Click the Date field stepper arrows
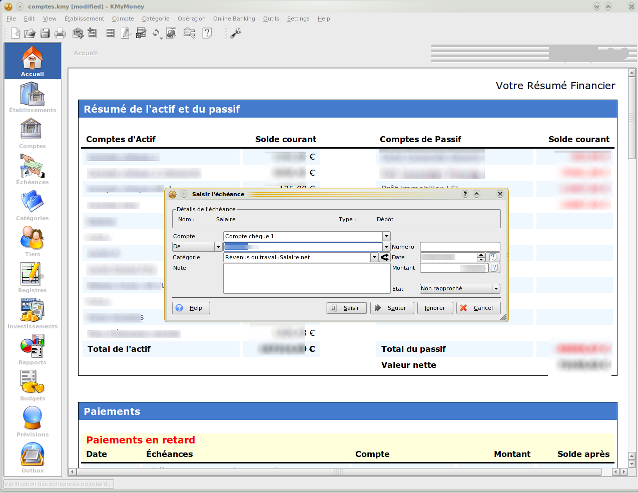The image size is (638, 493). pos(481,257)
